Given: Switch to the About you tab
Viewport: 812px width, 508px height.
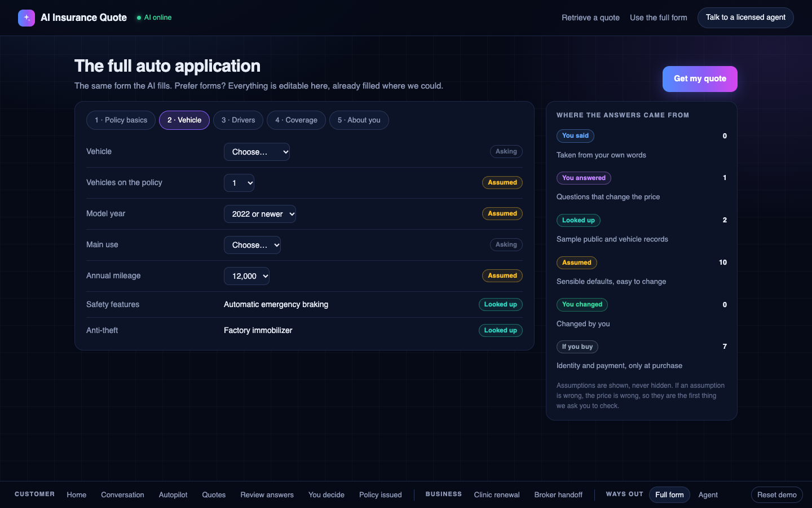Looking at the screenshot, I should click(359, 120).
